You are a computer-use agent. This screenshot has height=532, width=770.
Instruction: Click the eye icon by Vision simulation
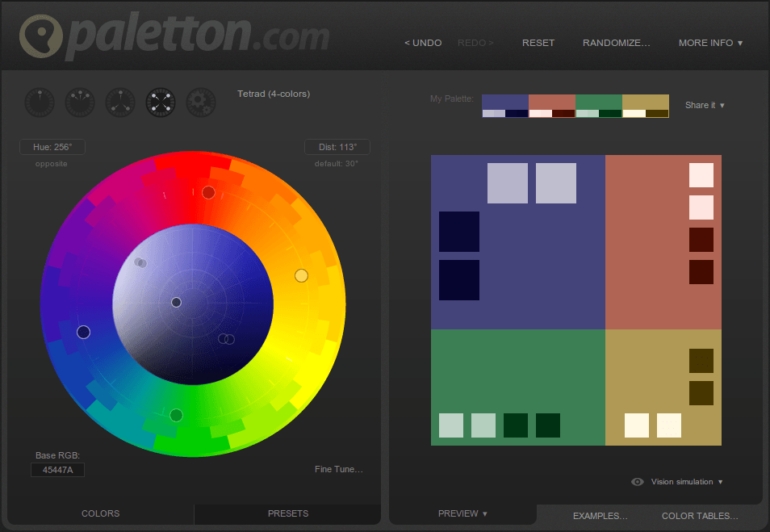click(x=637, y=482)
